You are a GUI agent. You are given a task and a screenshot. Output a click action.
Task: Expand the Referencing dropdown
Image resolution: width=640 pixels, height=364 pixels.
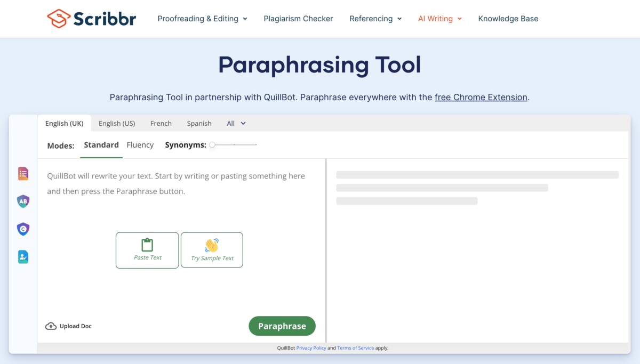coord(375,19)
